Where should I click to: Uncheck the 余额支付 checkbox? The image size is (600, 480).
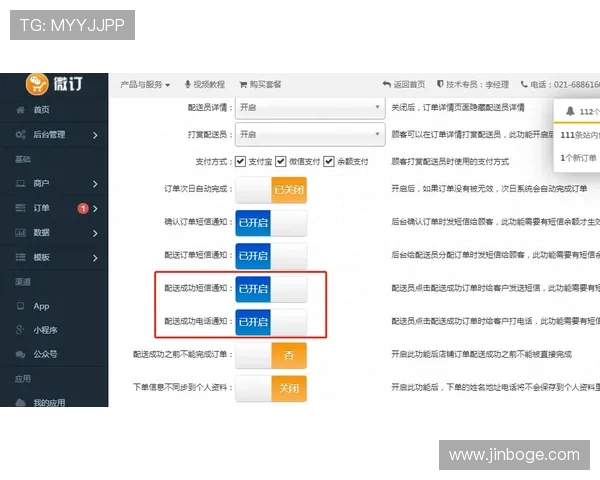(329, 161)
